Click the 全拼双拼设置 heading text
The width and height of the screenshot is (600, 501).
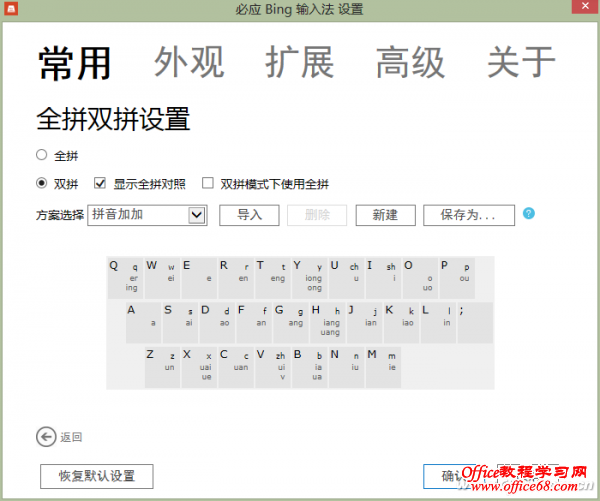coord(113,119)
